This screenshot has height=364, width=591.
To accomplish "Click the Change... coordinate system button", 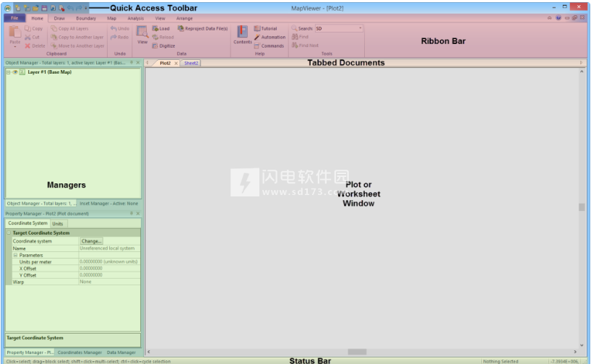I will pos(91,241).
